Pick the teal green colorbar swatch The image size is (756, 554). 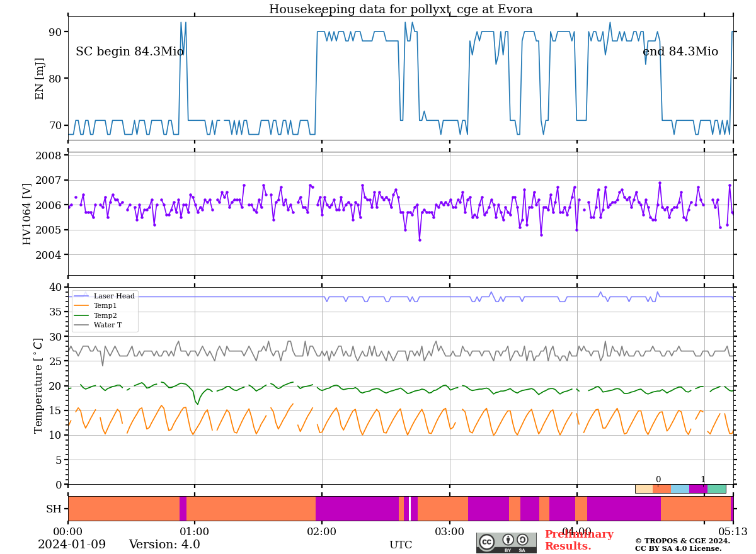coord(716,489)
